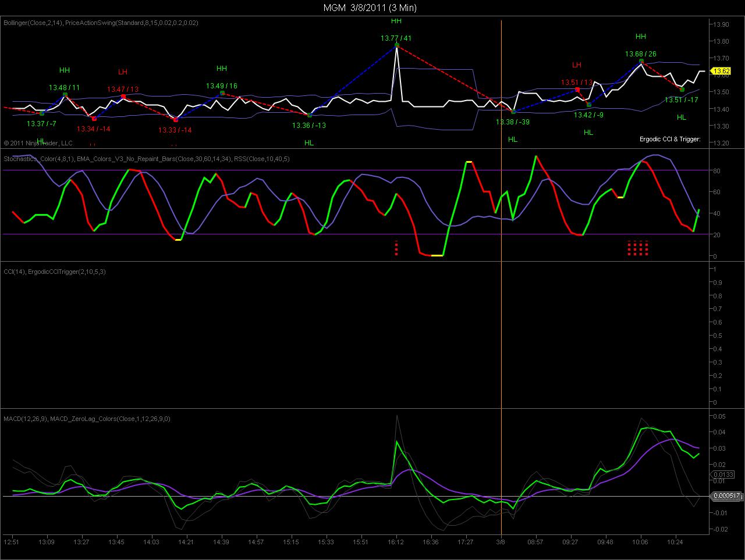Click the 13.68 / 26 swing label
The width and height of the screenshot is (745, 560).
(x=641, y=54)
